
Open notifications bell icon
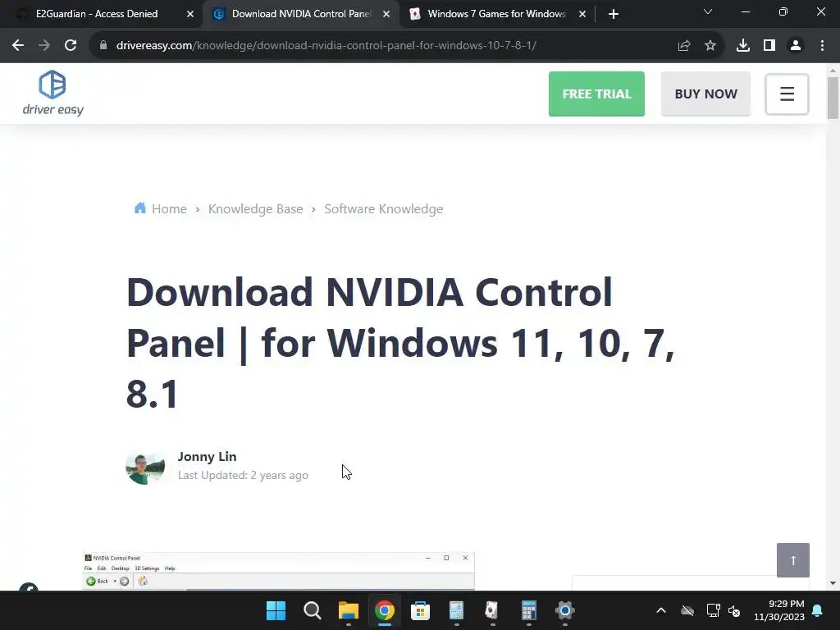818,610
